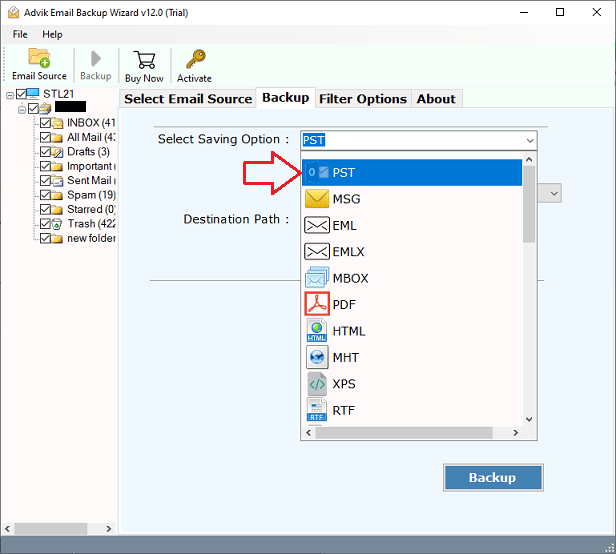Collapse the STL21 tree node
Viewport: 616px width, 554px height.
point(10,95)
